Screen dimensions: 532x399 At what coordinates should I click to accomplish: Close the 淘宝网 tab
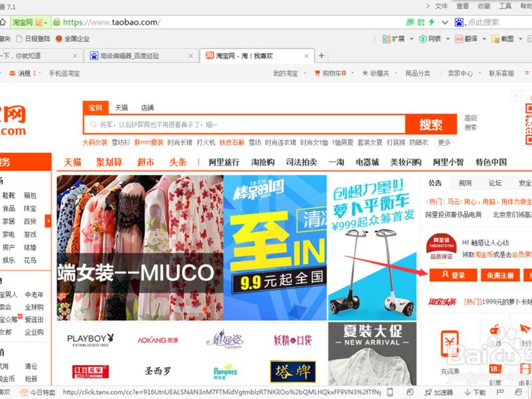(x=307, y=56)
